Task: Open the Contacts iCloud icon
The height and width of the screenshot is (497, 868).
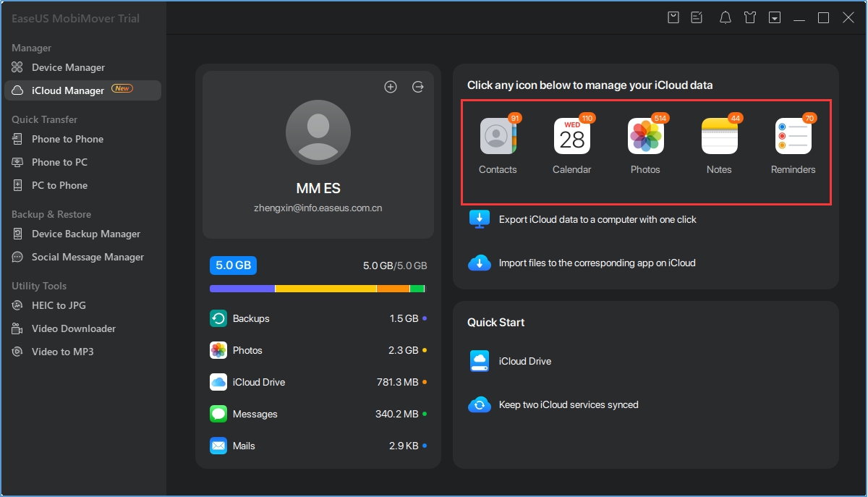Action: pyautogui.click(x=498, y=137)
